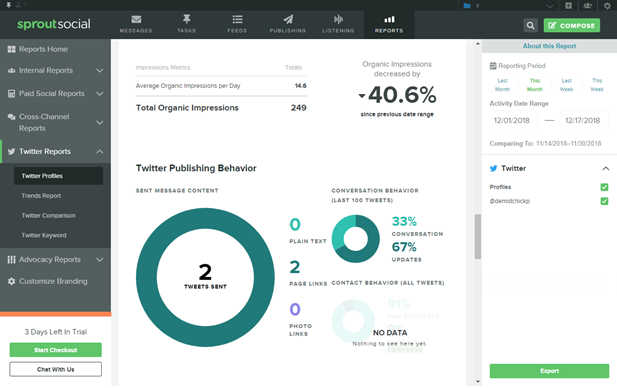The image size is (617, 388).
Task: Click scrollbar down arrow
Action: point(478,381)
